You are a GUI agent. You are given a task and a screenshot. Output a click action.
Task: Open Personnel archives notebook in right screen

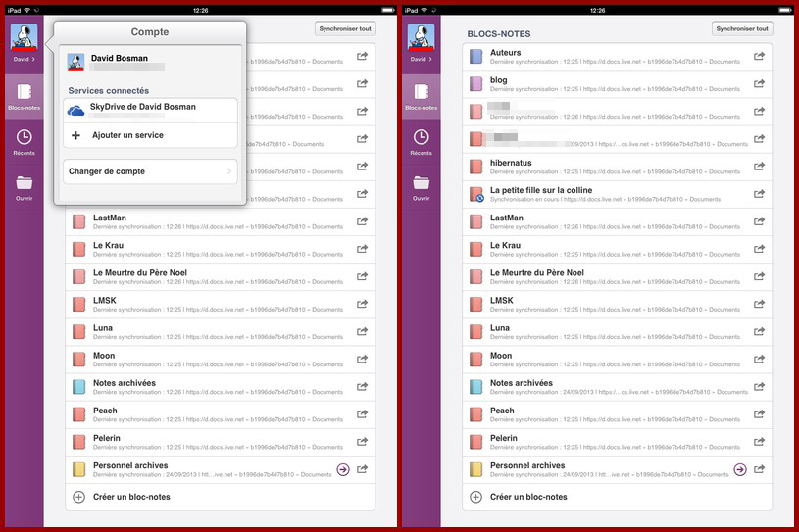point(617,469)
